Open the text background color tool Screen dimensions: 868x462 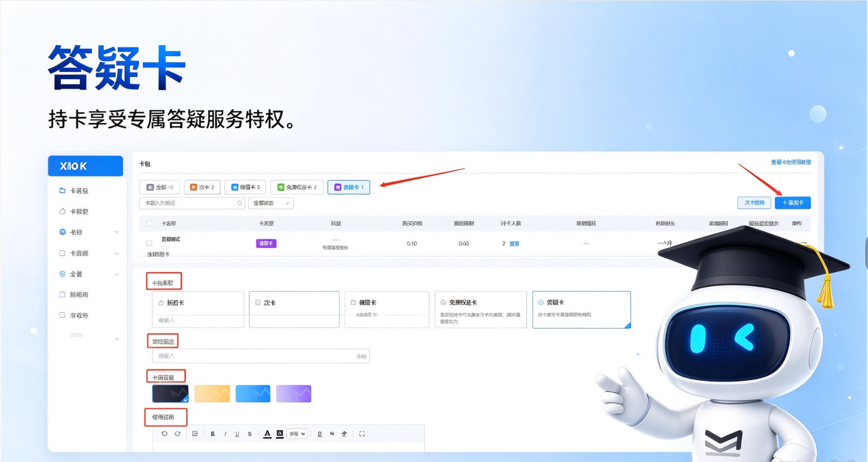[279, 434]
